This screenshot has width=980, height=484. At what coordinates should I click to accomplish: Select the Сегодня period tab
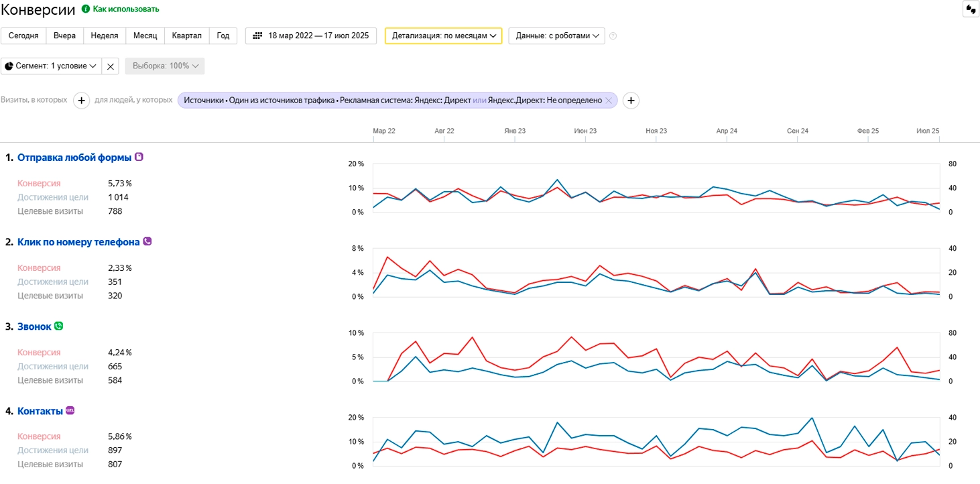click(x=23, y=36)
